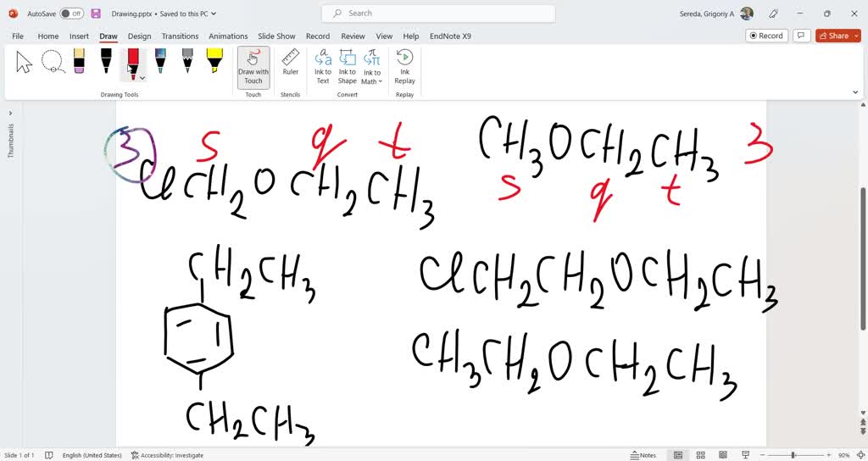Image resolution: width=868 pixels, height=461 pixels.
Task: Convert ink using Ink to Text
Action: (x=323, y=66)
